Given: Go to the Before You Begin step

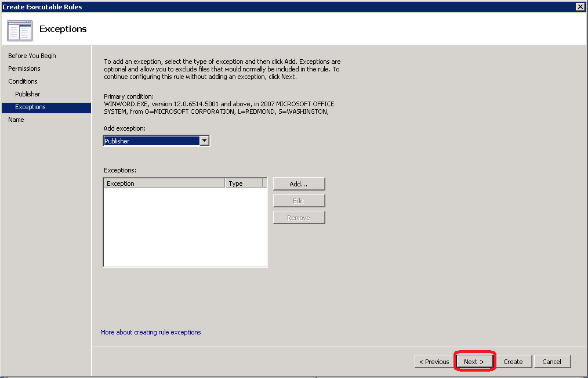Looking at the screenshot, I should pyautogui.click(x=32, y=56).
